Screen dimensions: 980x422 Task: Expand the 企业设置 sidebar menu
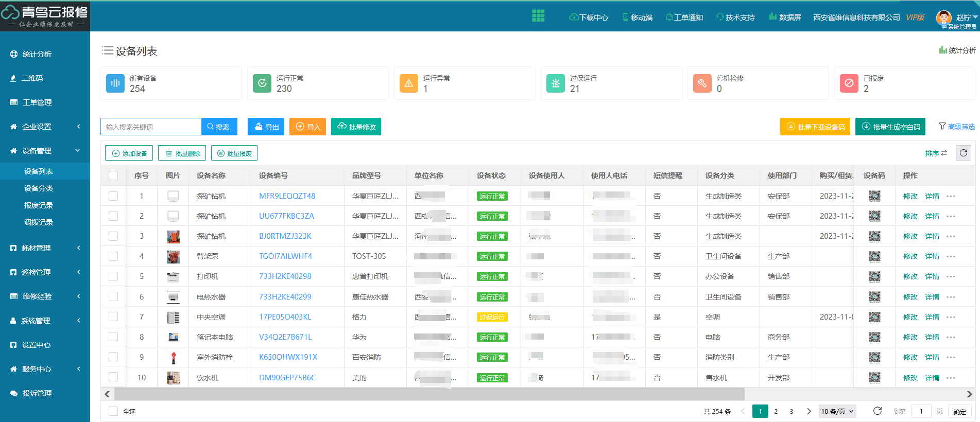45,127
